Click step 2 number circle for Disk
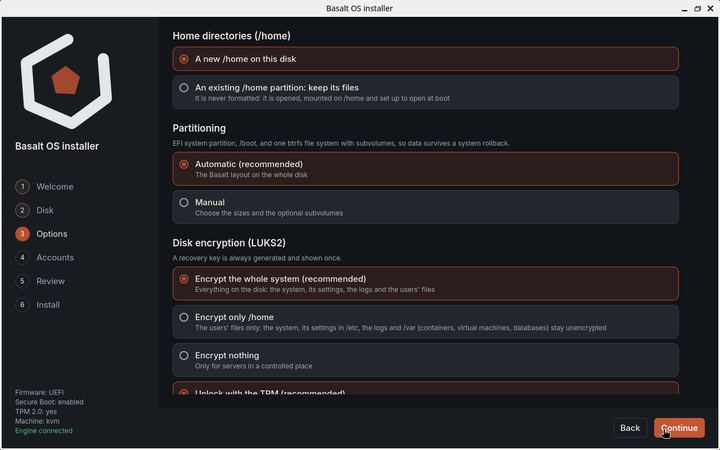720x450 pixels. coord(22,210)
